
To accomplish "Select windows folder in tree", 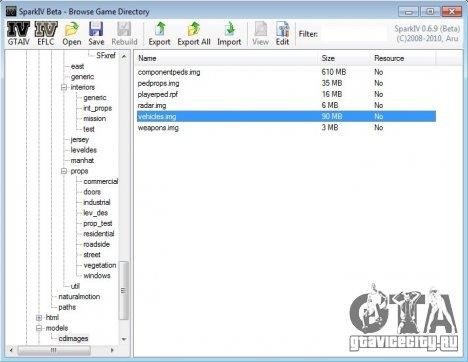I will (x=97, y=276).
